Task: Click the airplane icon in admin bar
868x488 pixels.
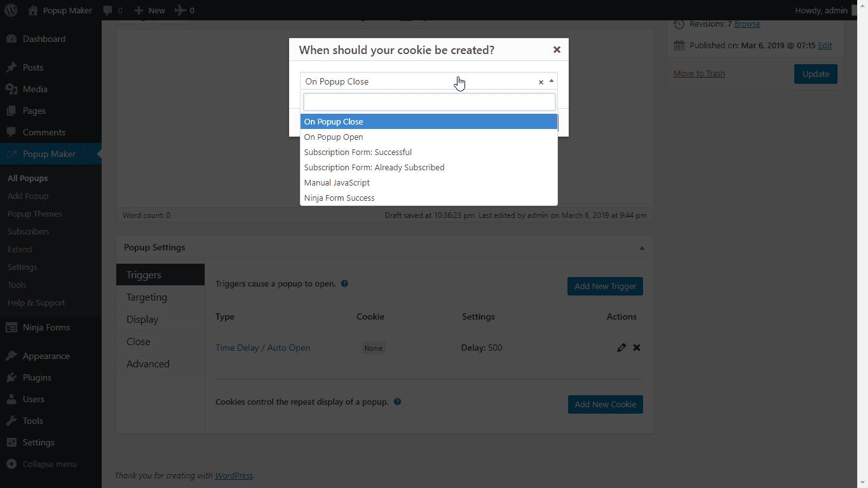Action: click(184, 10)
